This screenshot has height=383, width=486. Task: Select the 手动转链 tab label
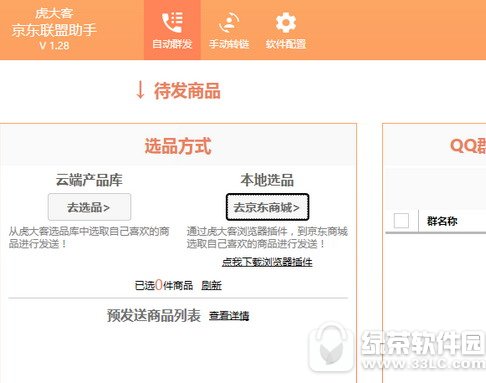[x=229, y=44]
